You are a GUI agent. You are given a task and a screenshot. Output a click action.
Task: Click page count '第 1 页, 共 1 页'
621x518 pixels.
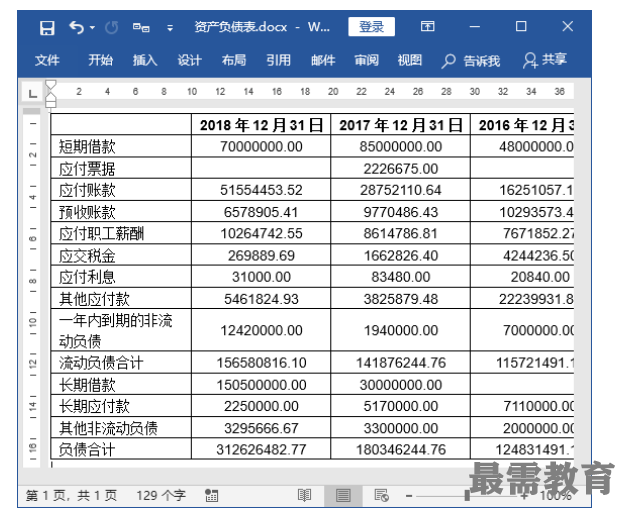[72, 495]
